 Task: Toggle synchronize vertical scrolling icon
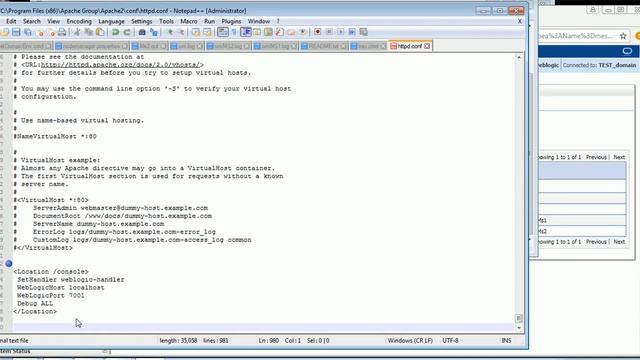[x=196, y=32]
